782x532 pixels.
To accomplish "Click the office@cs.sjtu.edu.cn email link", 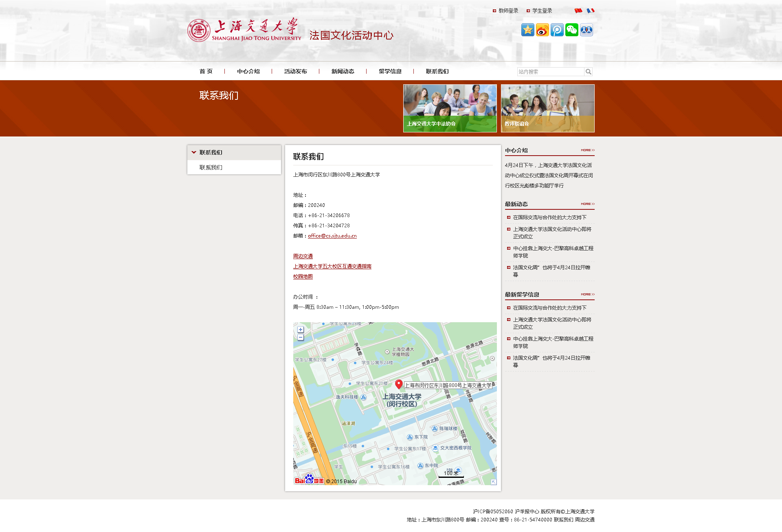I will coord(332,236).
